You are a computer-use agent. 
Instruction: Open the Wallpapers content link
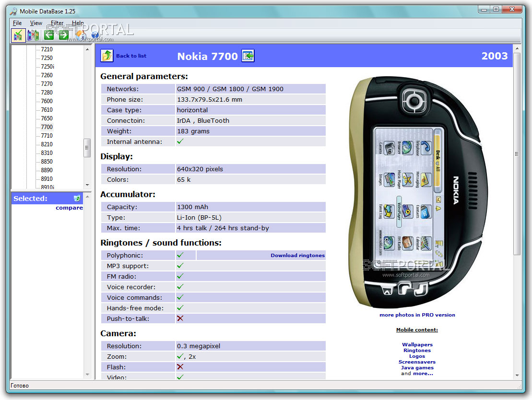point(417,344)
